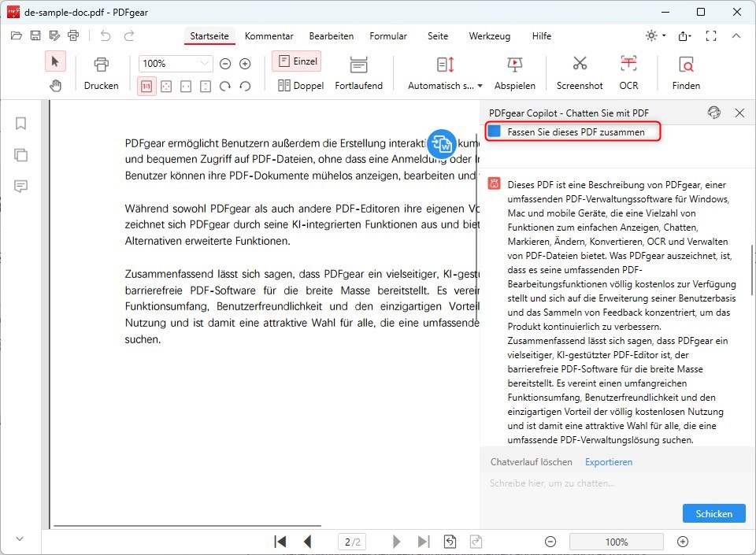Open the Werkzeug tab
756x555 pixels.
click(x=489, y=36)
